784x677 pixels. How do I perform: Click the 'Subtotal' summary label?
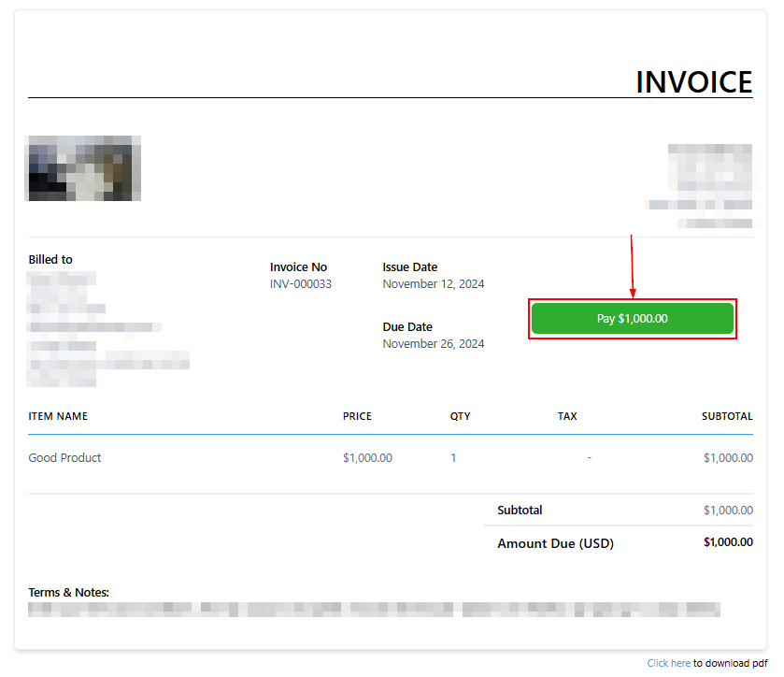(520, 511)
